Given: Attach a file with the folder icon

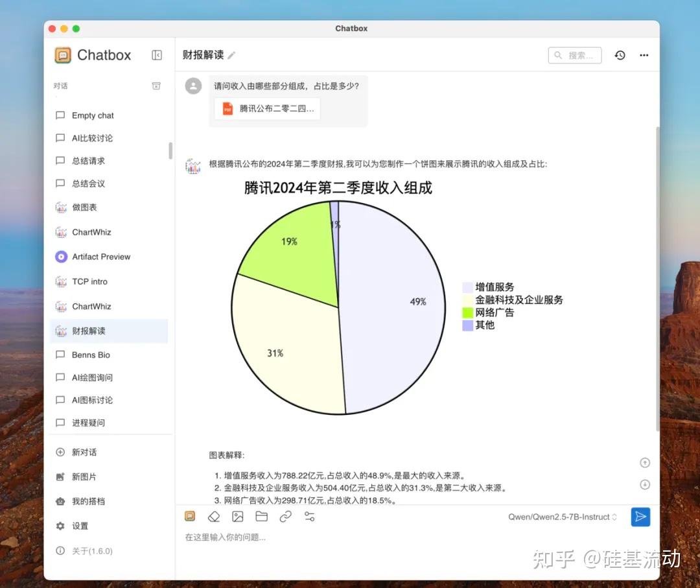Looking at the screenshot, I should point(261,516).
